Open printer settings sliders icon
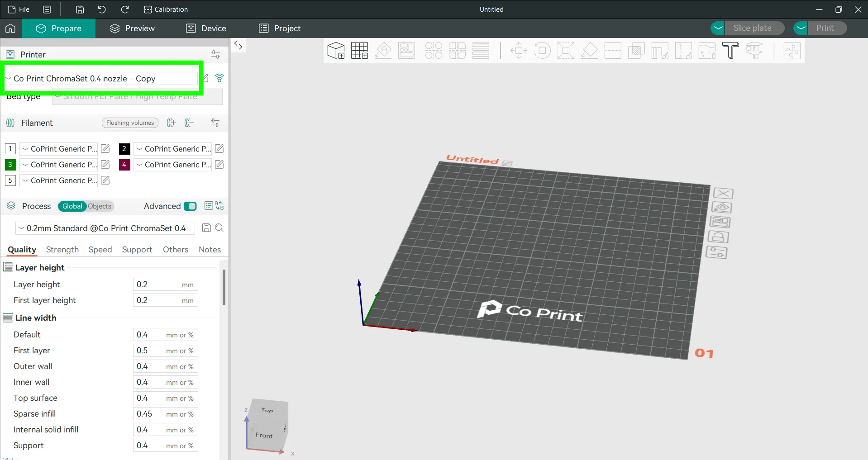The height and width of the screenshot is (460, 868). tap(216, 54)
